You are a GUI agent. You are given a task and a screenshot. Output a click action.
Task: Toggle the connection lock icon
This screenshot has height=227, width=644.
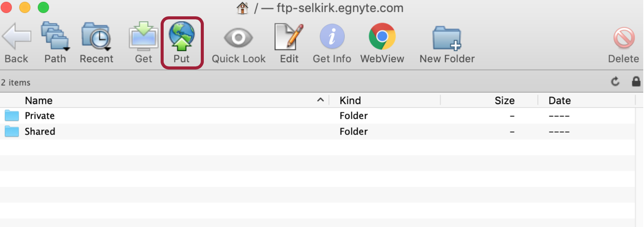(636, 82)
